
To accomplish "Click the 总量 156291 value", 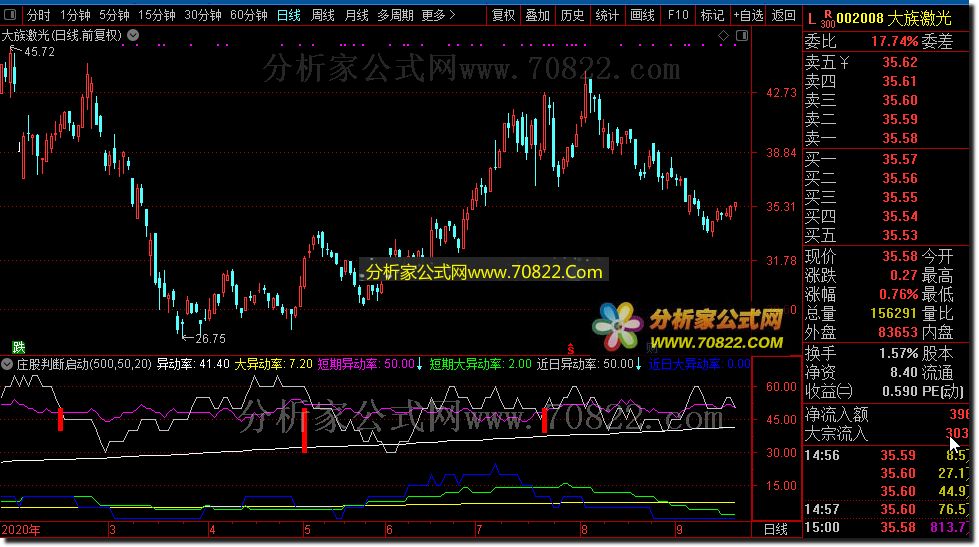I will [893, 313].
